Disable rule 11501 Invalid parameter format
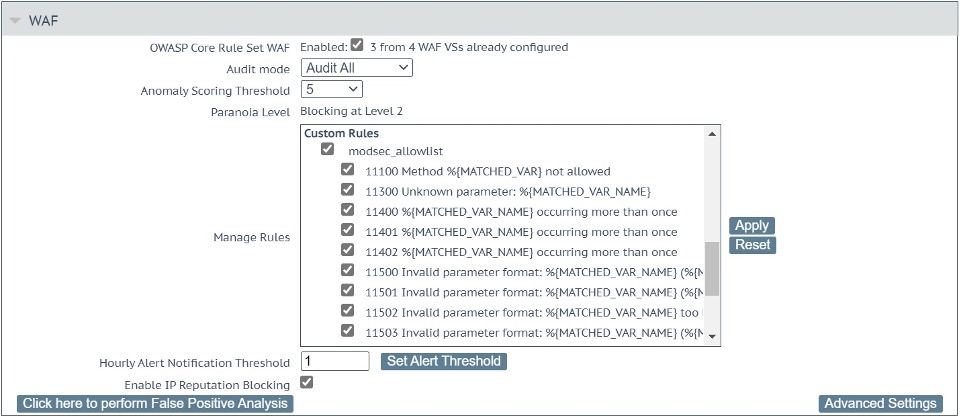 (348, 290)
